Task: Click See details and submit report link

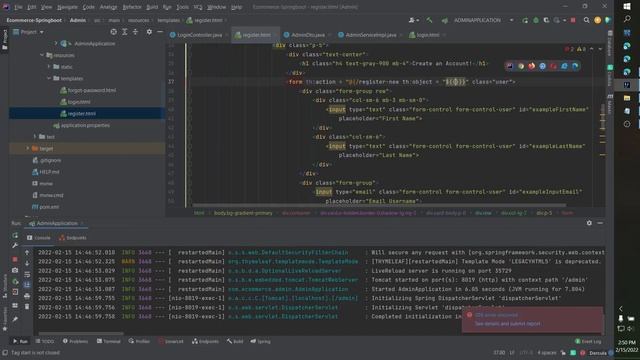Action: tap(507, 324)
